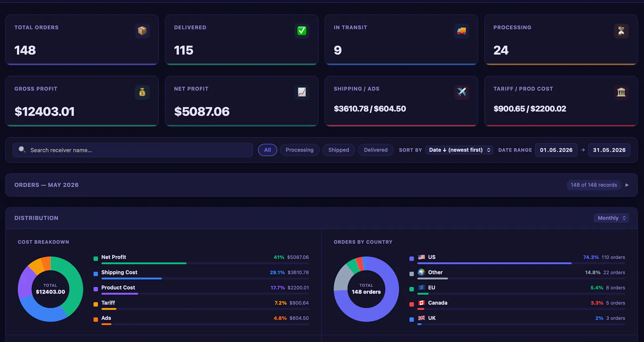The height and width of the screenshot is (342, 644).
Task: Click the 74.3% 110 orders text
Action: [604, 257]
